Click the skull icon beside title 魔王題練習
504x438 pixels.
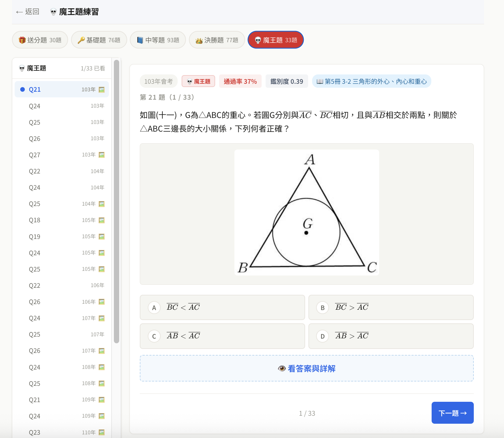53,11
